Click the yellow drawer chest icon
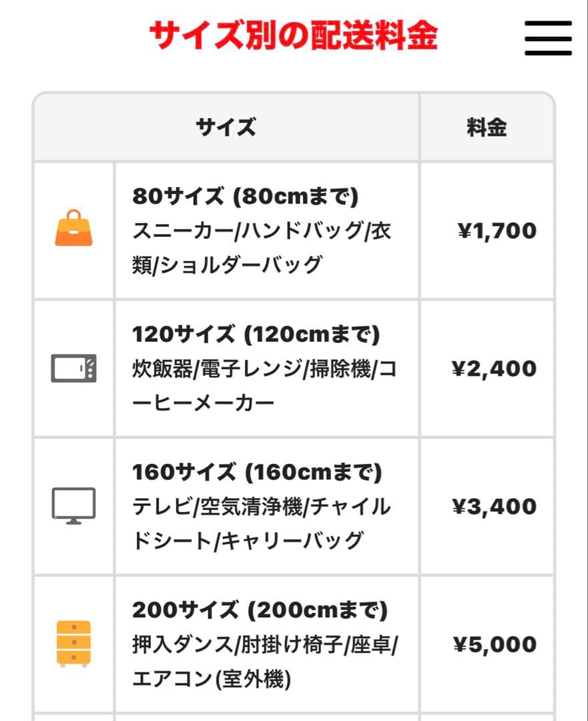 click(x=73, y=644)
